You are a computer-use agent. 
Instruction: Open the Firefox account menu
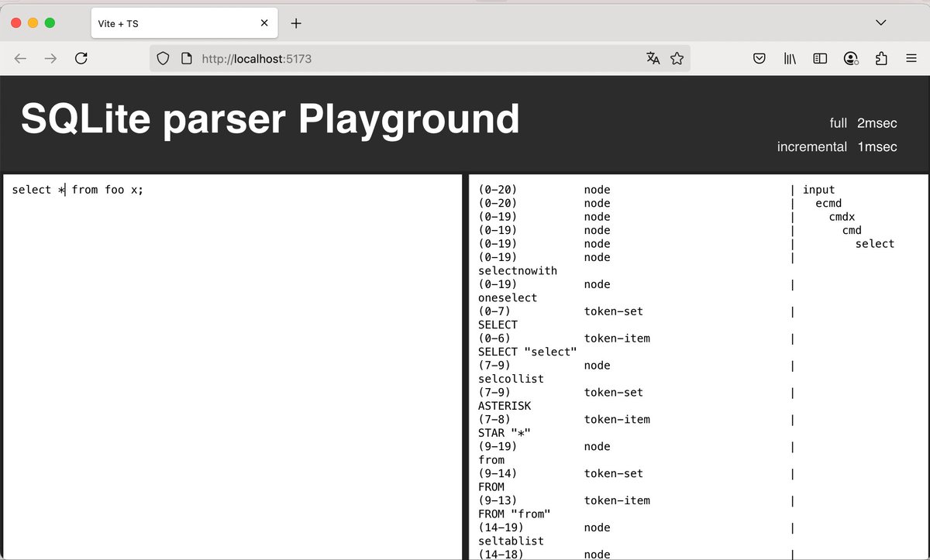click(x=851, y=58)
